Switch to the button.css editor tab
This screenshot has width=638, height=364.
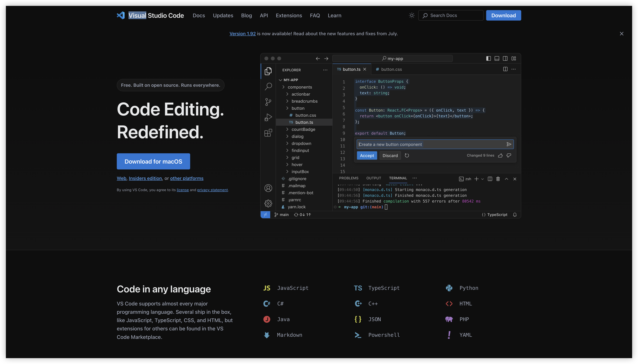pyautogui.click(x=391, y=69)
